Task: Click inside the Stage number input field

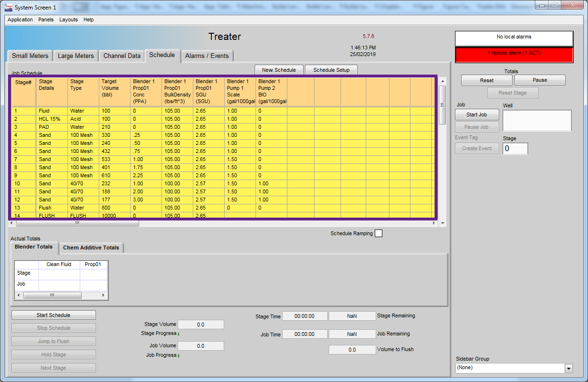Action: 515,148
